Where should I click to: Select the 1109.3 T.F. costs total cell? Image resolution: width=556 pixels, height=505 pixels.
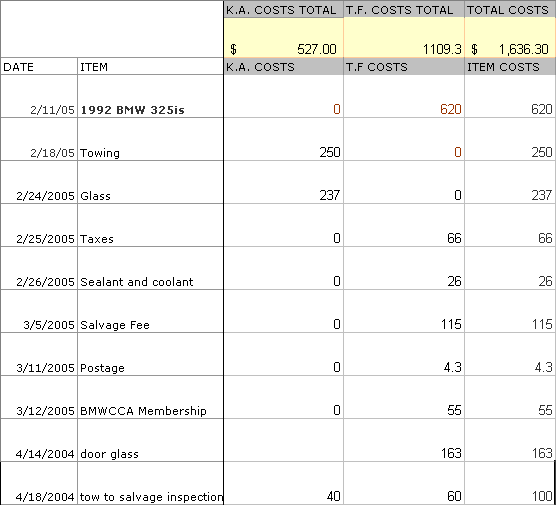[404, 38]
